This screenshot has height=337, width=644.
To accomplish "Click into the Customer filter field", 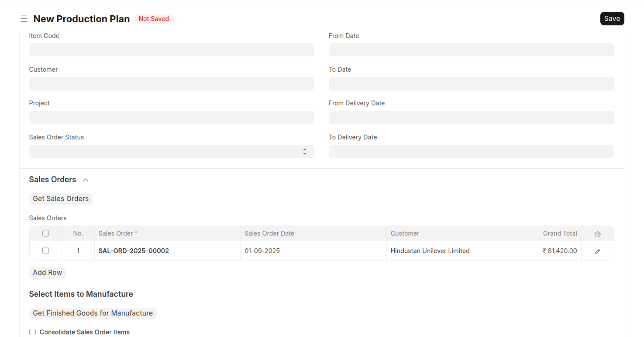I will pos(172,84).
